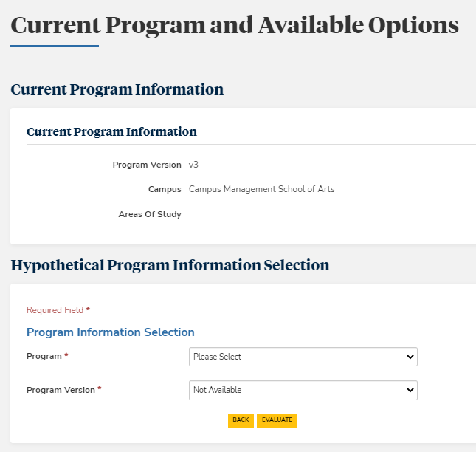Viewport: 476px width, 452px height.
Task: Click the chevron arrow on the Program combo box
Action: pos(410,357)
